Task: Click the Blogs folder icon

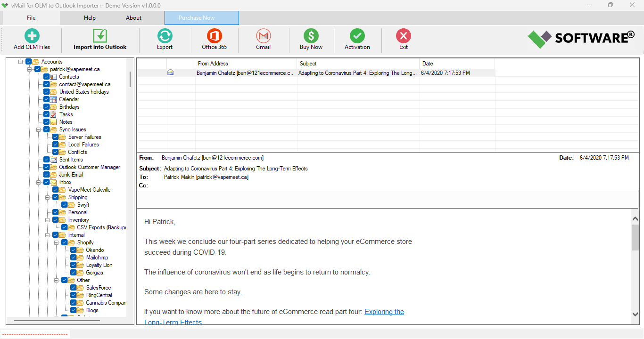Action: tap(81, 310)
